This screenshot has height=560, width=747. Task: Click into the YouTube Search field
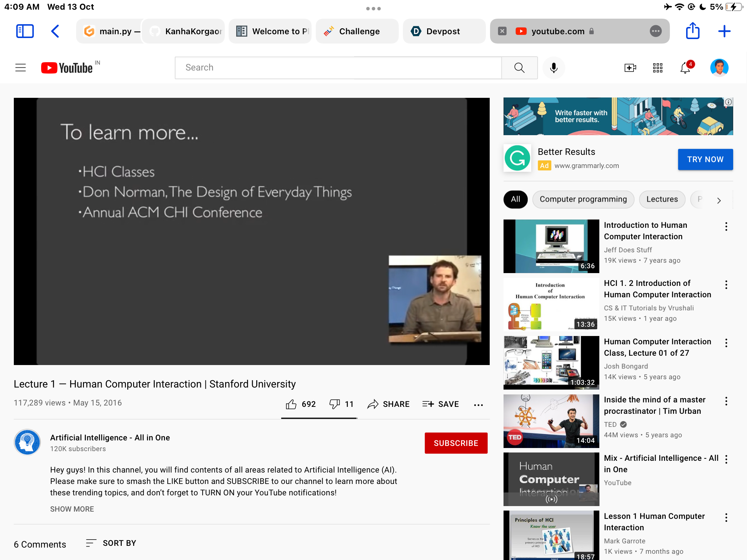click(338, 68)
